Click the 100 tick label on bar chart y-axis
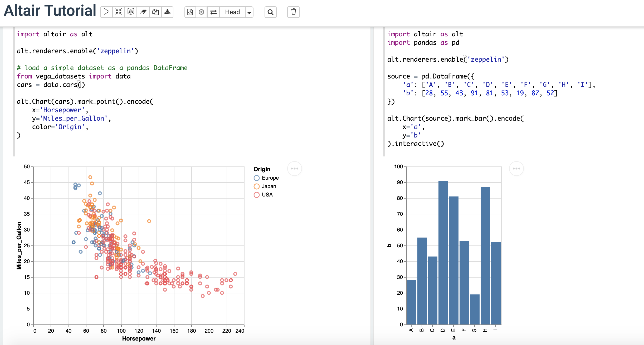644x345 pixels. click(x=398, y=166)
